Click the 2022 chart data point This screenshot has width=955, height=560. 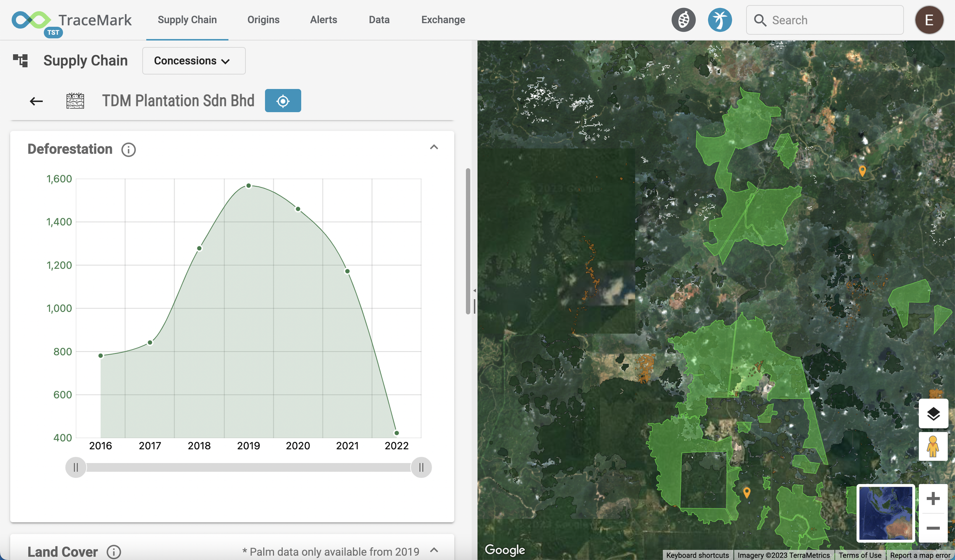[397, 433]
